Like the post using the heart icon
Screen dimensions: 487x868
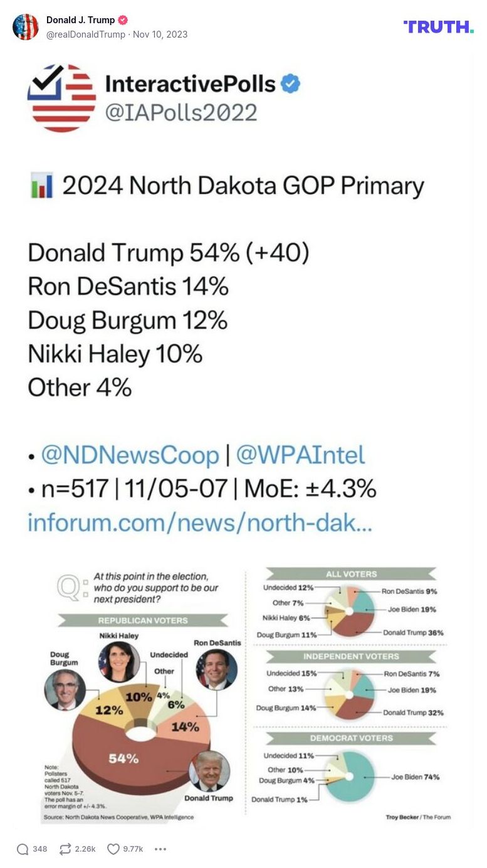(x=113, y=848)
